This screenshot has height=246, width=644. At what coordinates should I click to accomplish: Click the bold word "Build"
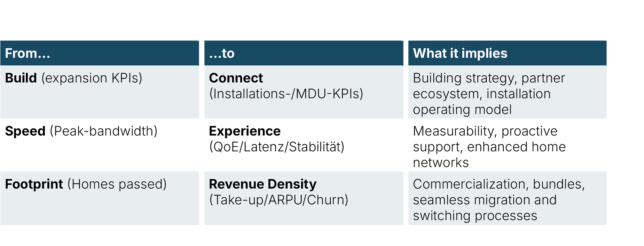(21, 78)
